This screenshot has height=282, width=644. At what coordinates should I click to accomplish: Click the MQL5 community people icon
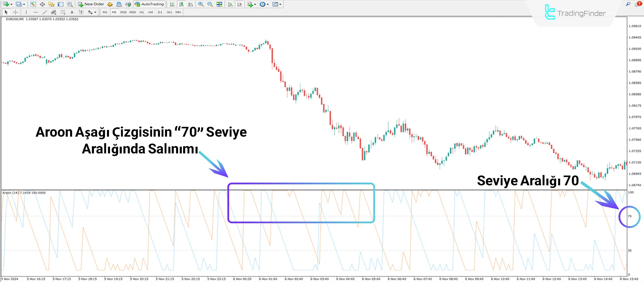point(119,4)
